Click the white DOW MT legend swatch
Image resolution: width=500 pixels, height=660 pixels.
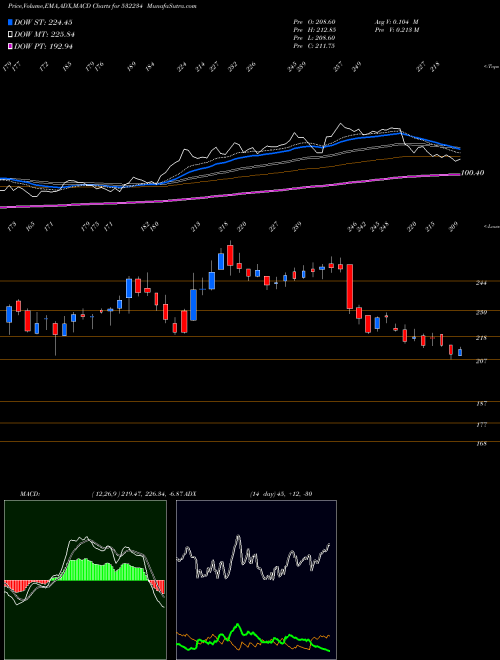[x=10, y=34]
